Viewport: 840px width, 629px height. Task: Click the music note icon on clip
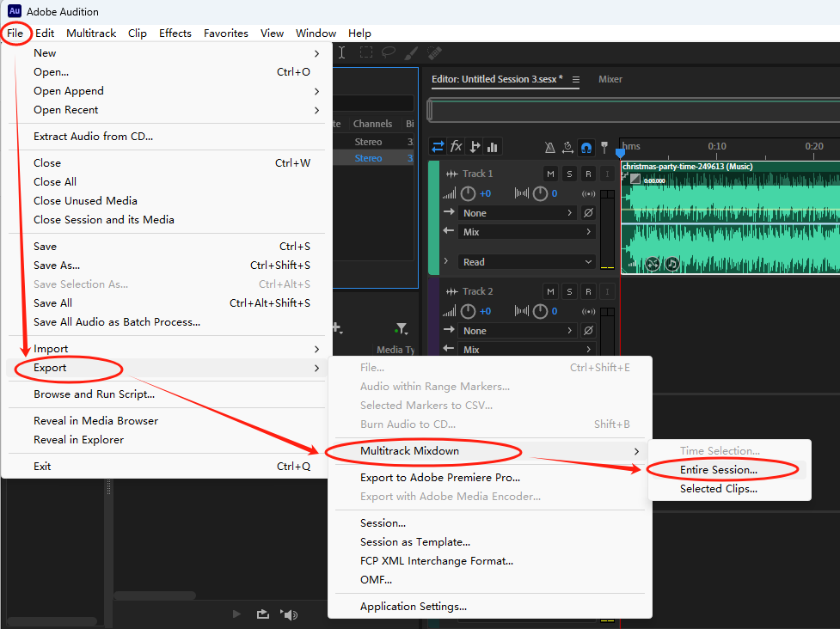pyautogui.click(x=671, y=264)
